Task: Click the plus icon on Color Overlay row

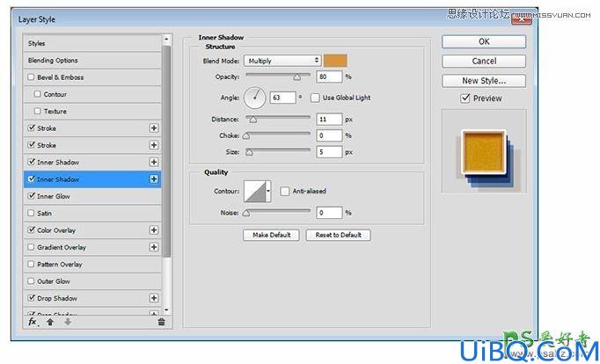Action: (x=154, y=229)
